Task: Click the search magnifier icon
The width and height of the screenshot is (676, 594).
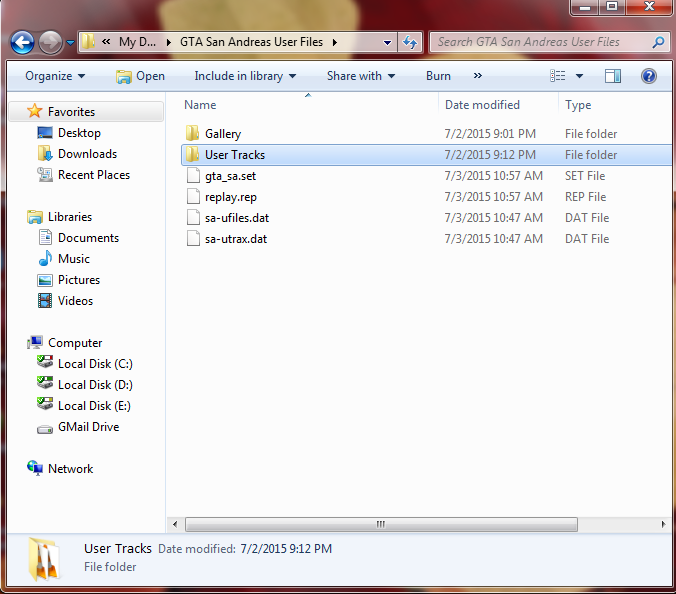Action: 658,42
